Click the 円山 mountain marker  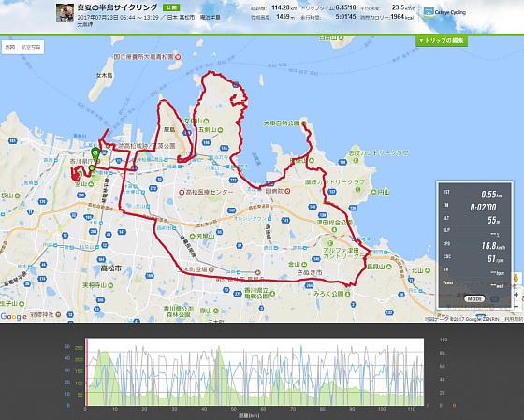(x=374, y=192)
